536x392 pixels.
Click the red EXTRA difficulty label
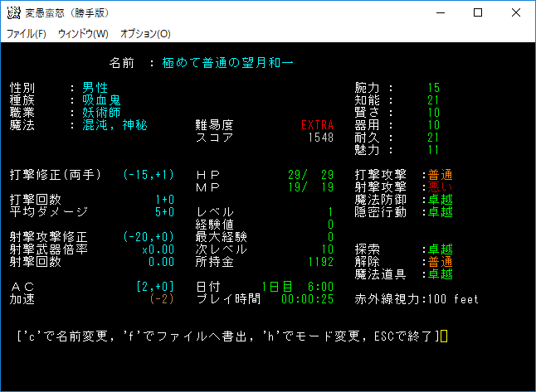tap(317, 125)
